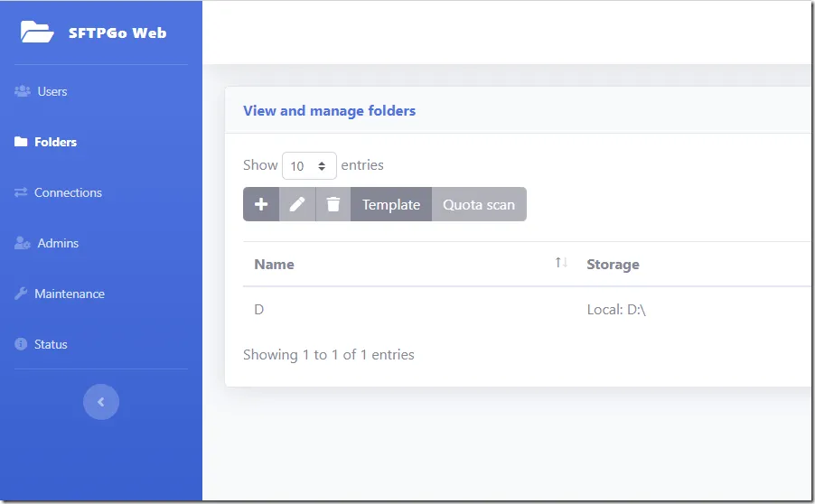Click the Connections arrows icon in sidebar

21,192
